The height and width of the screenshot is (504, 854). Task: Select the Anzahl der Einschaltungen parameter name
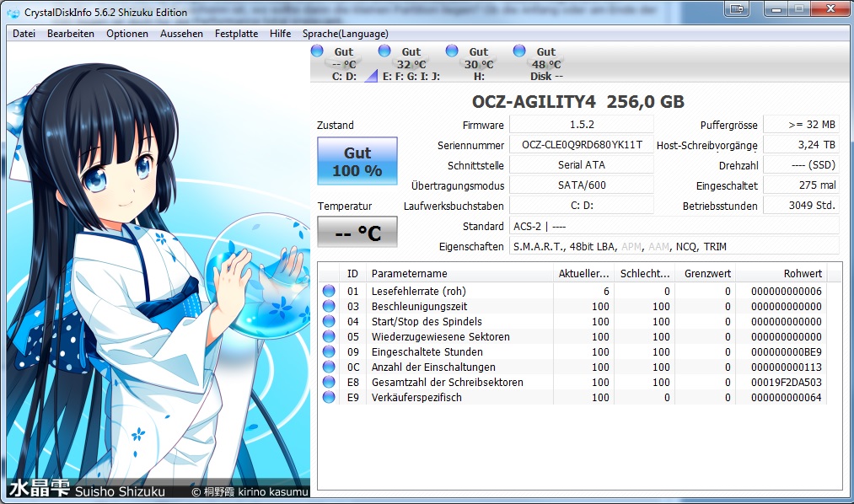pos(433,367)
